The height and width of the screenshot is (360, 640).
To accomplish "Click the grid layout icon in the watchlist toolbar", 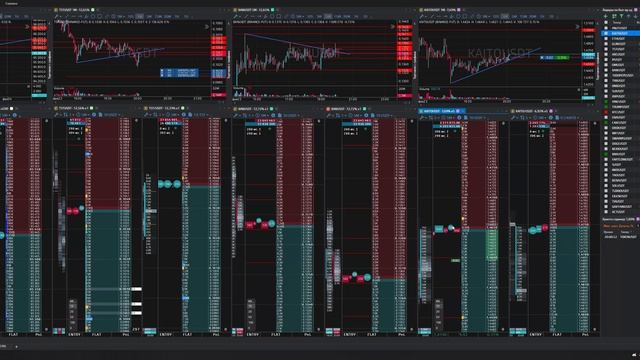I will point(614,16).
